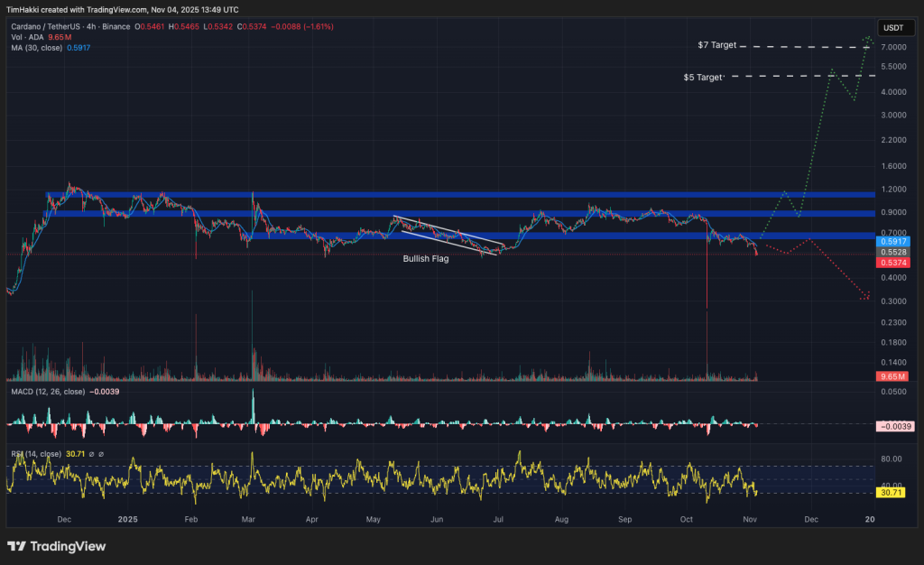Click the red 0.5374 price tag on the axis
This screenshot has height=565, width=924.
point(894,262)
